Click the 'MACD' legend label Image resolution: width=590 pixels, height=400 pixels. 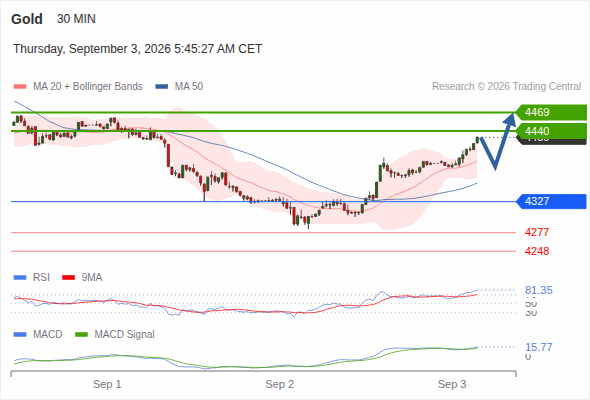(47, 335)
